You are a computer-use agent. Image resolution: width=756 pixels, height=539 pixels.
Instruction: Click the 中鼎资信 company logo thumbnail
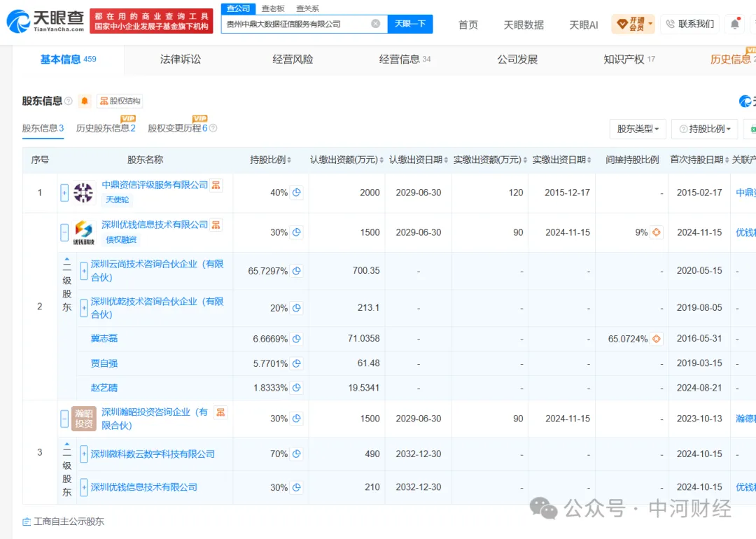[x=83, y=192]
